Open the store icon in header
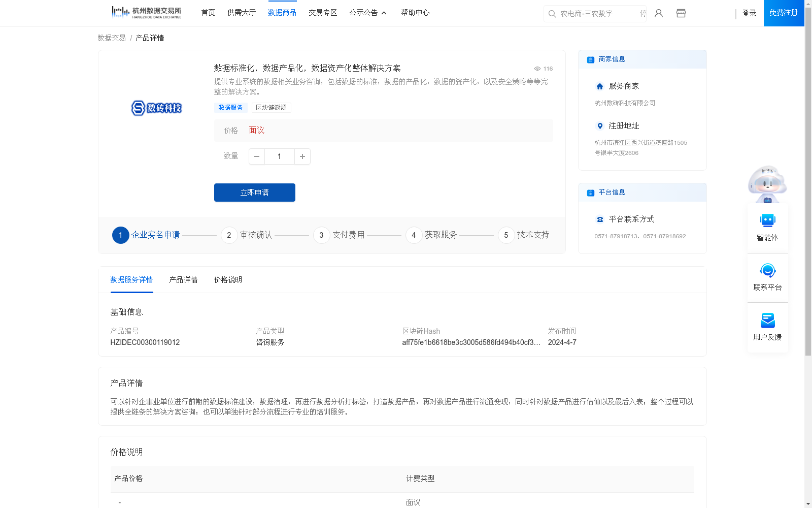 681,13
